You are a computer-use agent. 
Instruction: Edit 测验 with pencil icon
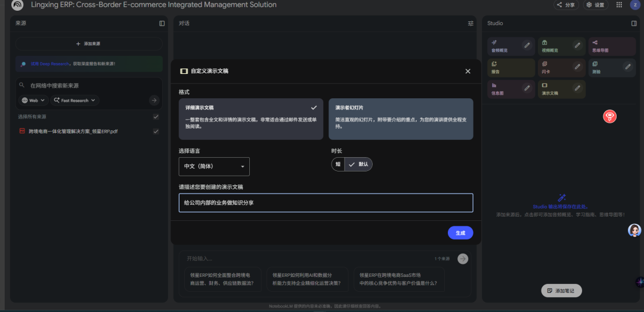[627, 67]
